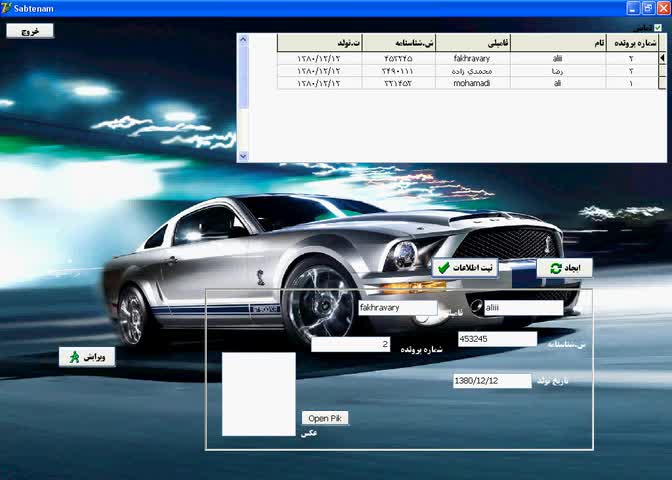Click the family name field containing fakhravary
This screenshot has height=480, width=672.
point(398,308)
